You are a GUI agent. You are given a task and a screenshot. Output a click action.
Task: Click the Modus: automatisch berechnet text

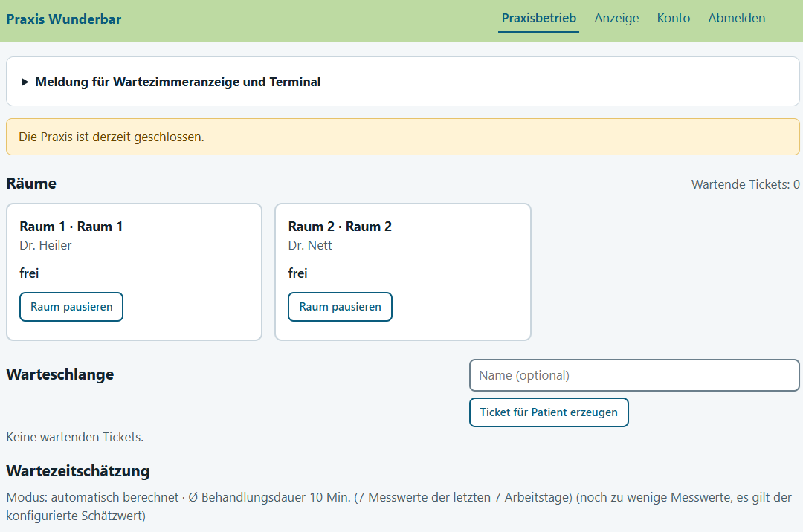point(92,497)
